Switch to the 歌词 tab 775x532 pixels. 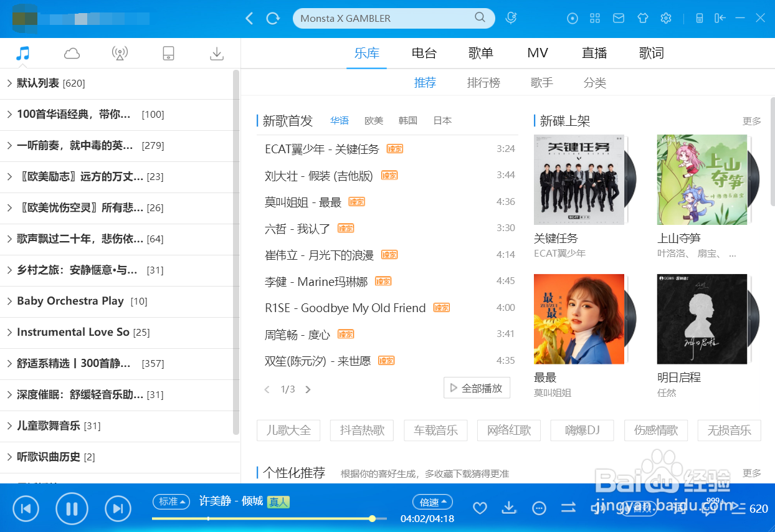652,54
